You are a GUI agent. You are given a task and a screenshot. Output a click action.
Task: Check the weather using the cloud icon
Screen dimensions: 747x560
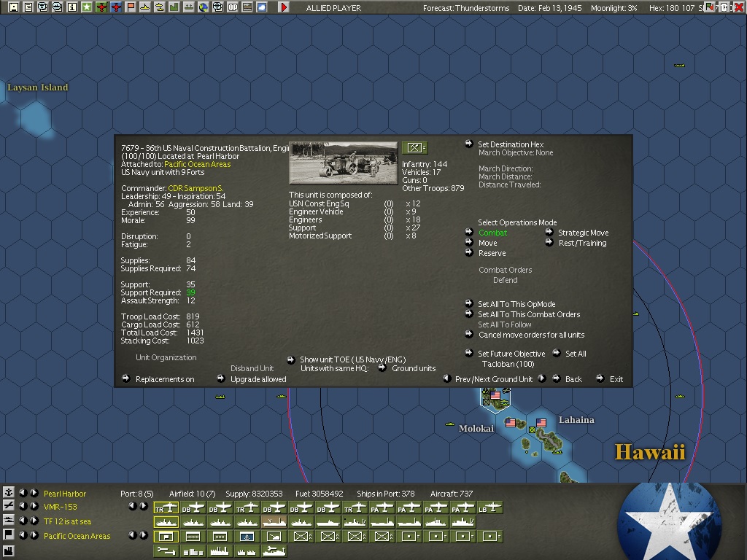pos(260,7)
